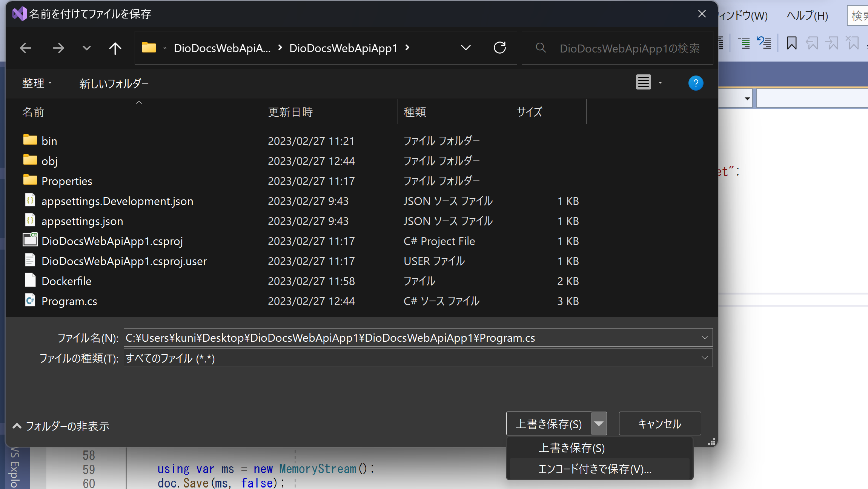868x489 pixels.
Task: Sort by 更新日時 column header
Action: (290, 112)
